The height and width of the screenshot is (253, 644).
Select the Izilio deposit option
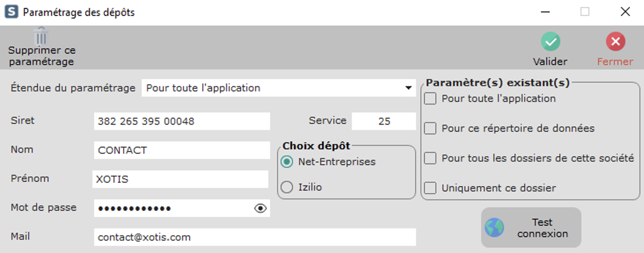coord(287,188)
